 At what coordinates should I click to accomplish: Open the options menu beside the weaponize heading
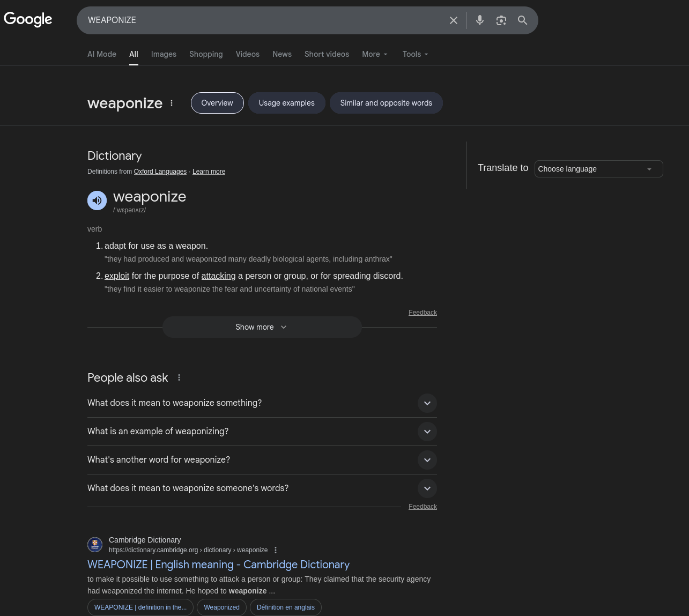click(x=172, y=103)
